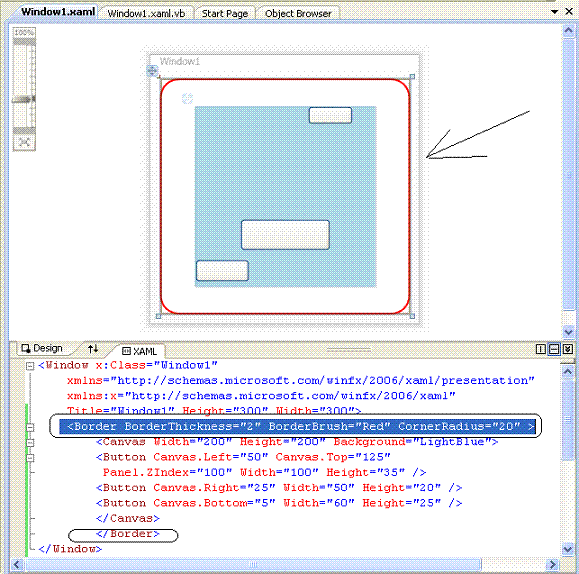Collapse the Border element outline node
579x574 pixels.
[30, 427]
